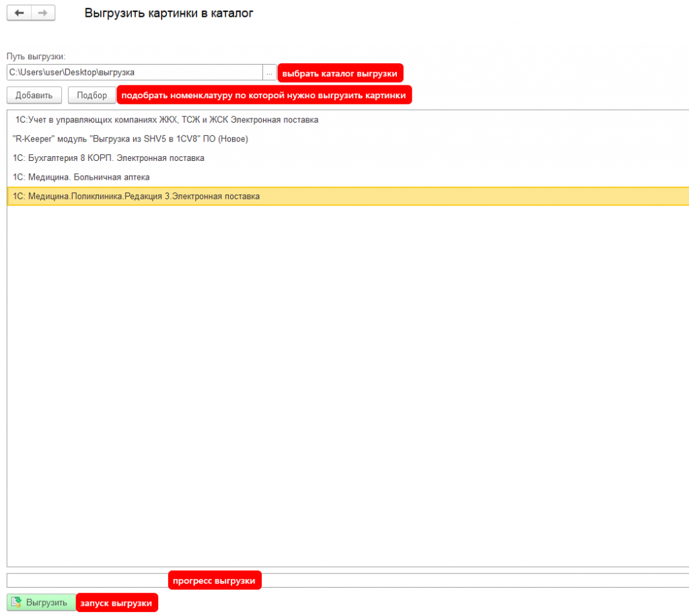This screenshot has height=616, width=689.
Task: Start the export with the Выгрузить button
Action: coord(42,603)
